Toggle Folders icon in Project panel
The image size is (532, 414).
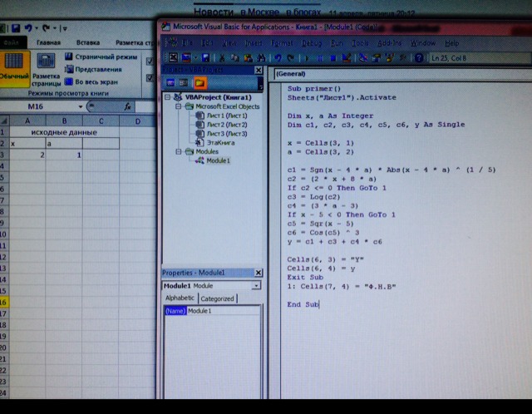click(x=199, y=82)
